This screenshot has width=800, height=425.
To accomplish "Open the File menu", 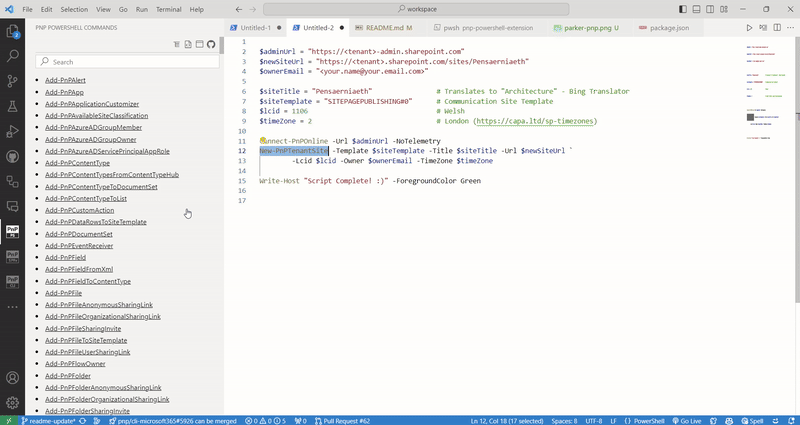I will [28, 9].
